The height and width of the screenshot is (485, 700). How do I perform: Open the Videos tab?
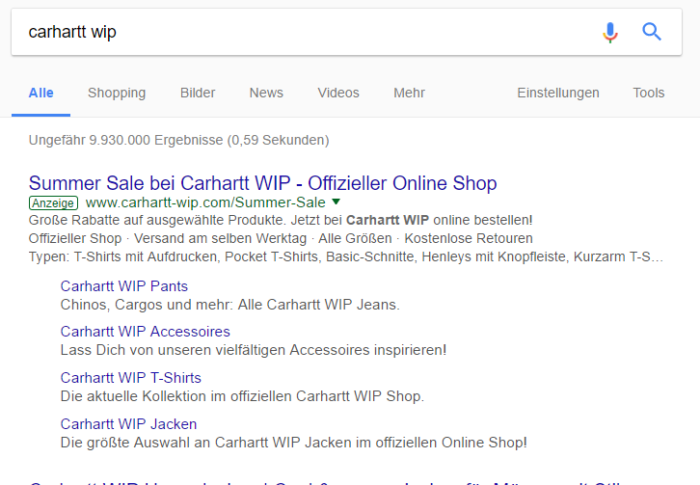[x=338, y=93]
